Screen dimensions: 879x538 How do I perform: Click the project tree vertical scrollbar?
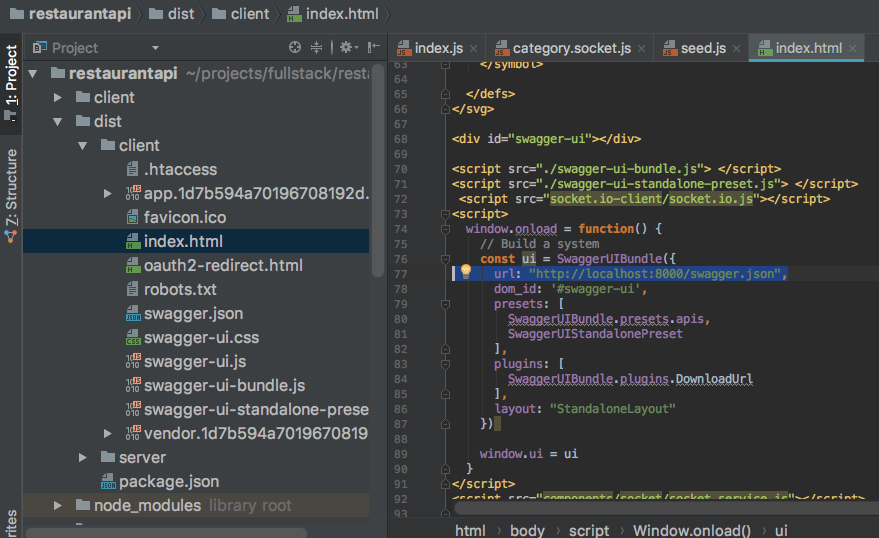pyautogui.click(x=378, y=170)
